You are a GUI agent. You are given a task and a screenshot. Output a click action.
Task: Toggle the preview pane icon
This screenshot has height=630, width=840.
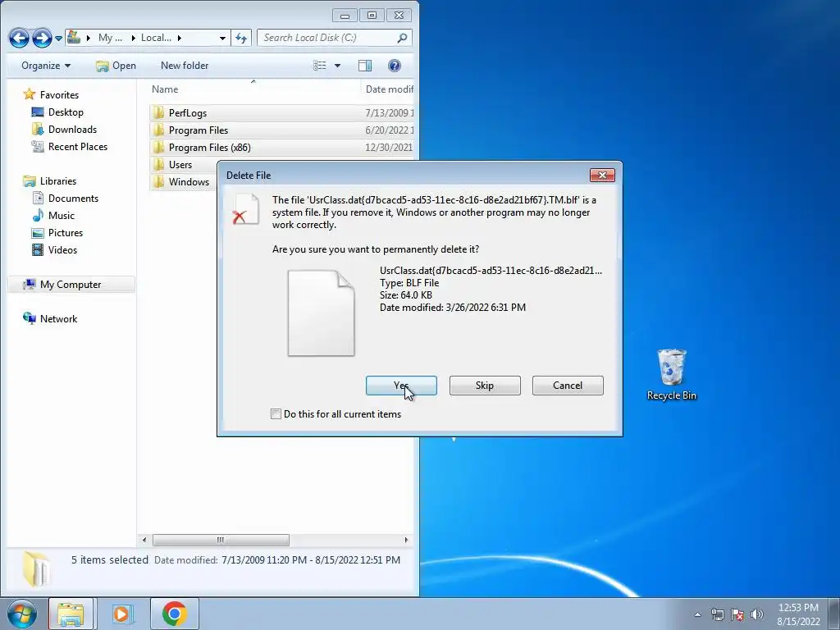(x=365, y=66)
